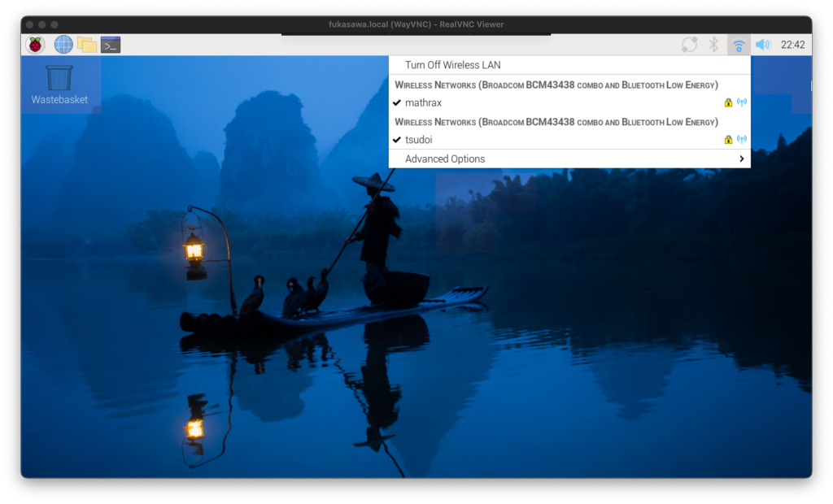Close the Wi-Fi network tray menu

point(739,45)
